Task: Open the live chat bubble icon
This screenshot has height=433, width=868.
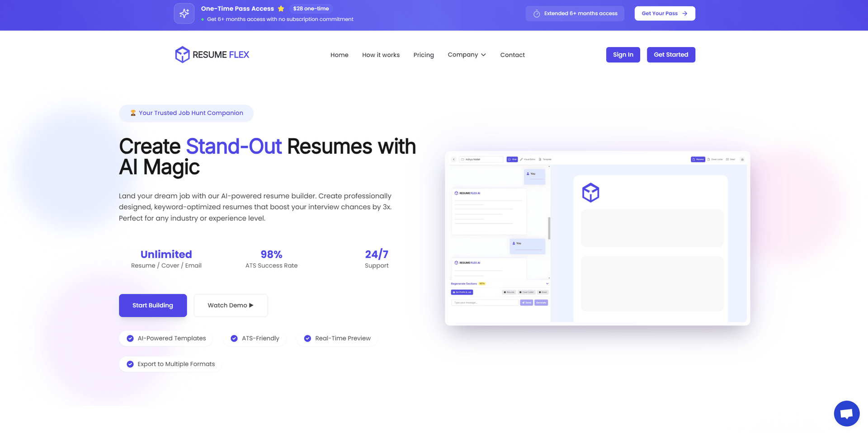Action: (846, 413)
